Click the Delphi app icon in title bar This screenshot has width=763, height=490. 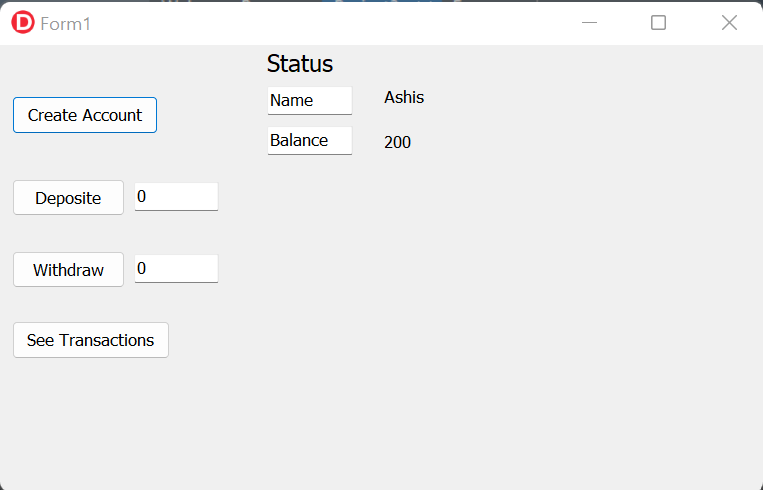point(23,22)
